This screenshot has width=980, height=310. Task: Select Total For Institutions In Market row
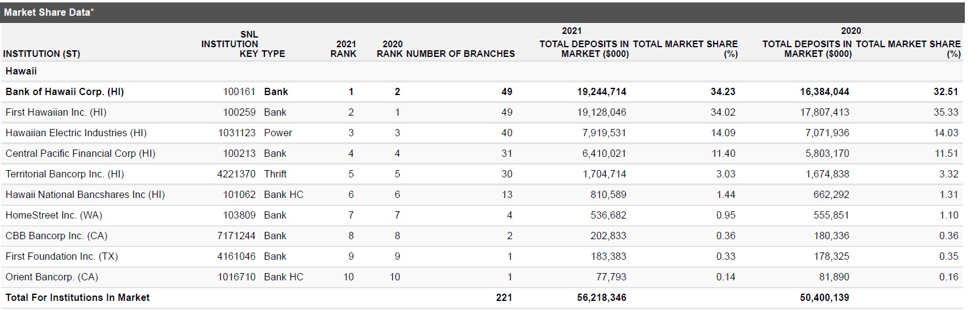(482, 298)
